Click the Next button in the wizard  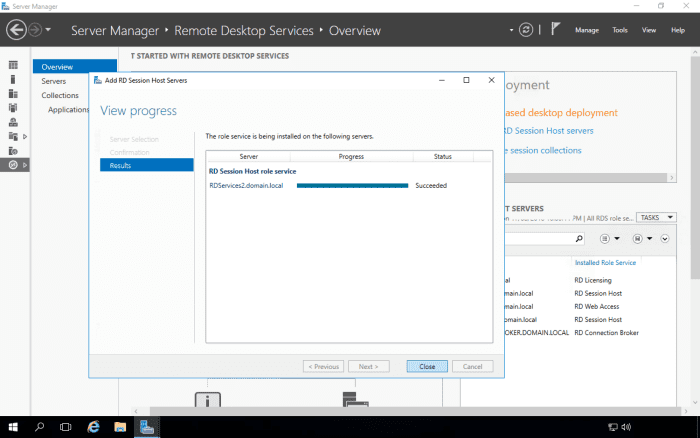[x=368, y=367]
